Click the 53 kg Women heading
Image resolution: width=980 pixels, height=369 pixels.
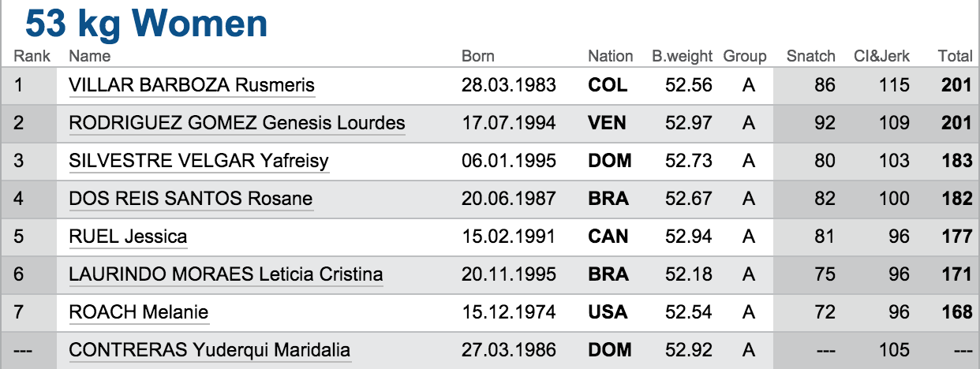click(147, 24)
